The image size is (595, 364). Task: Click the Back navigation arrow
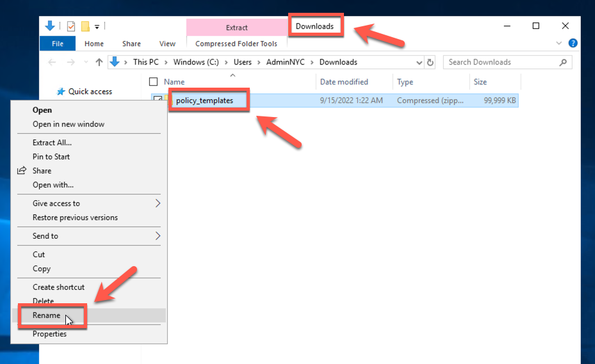53,62
